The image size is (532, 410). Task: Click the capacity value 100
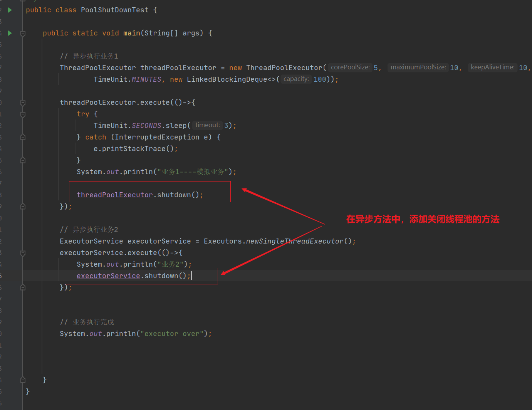[320, 79]
